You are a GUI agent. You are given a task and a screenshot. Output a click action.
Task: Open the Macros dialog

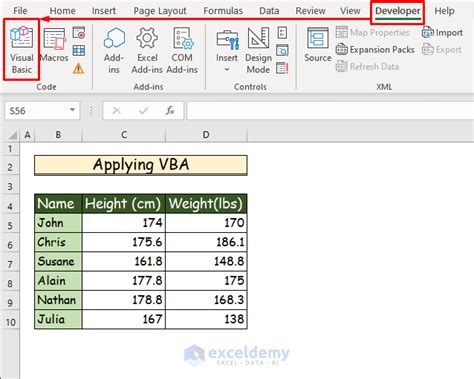54,46
